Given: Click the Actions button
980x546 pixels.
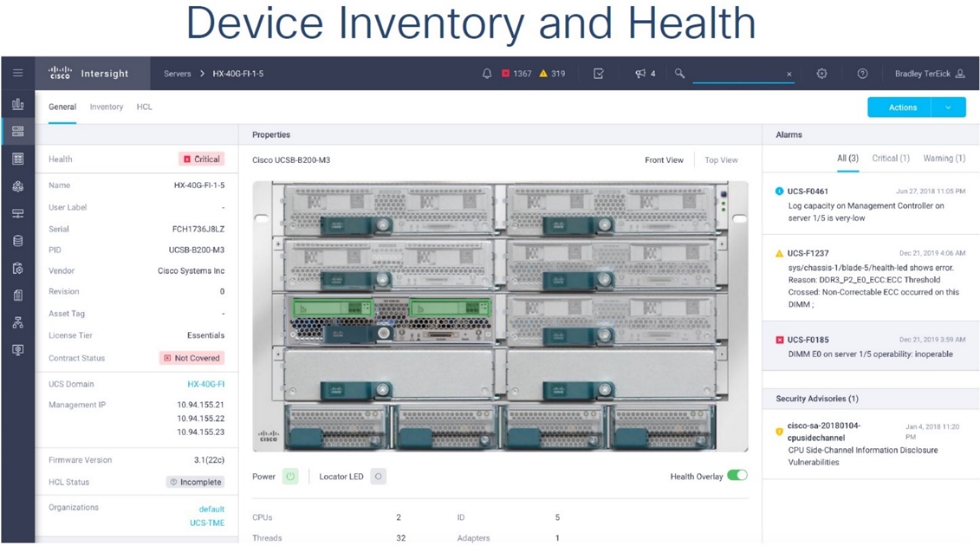Looking at the screenshot, I should pos(900,107).
